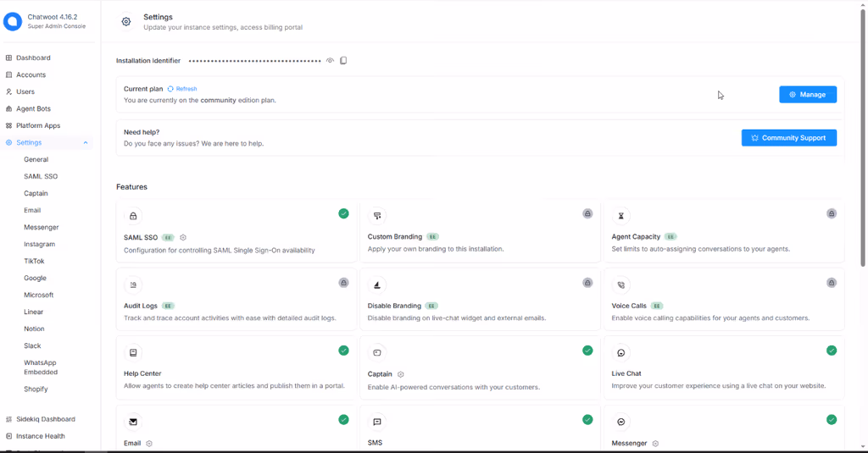
Task: Open General settings submenu
Action: pos(36,159)
